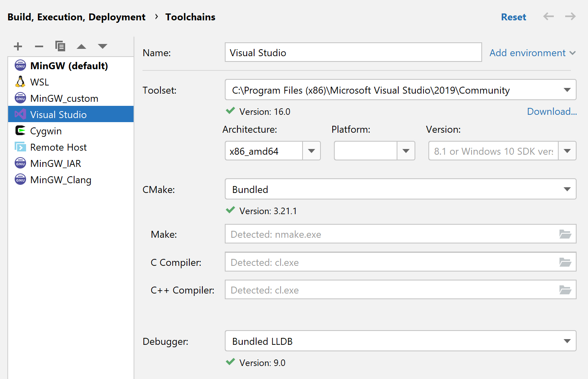Reset the toolchain settings
The height and width of the screenshot is (379, 588).
[x=513, y=17]
